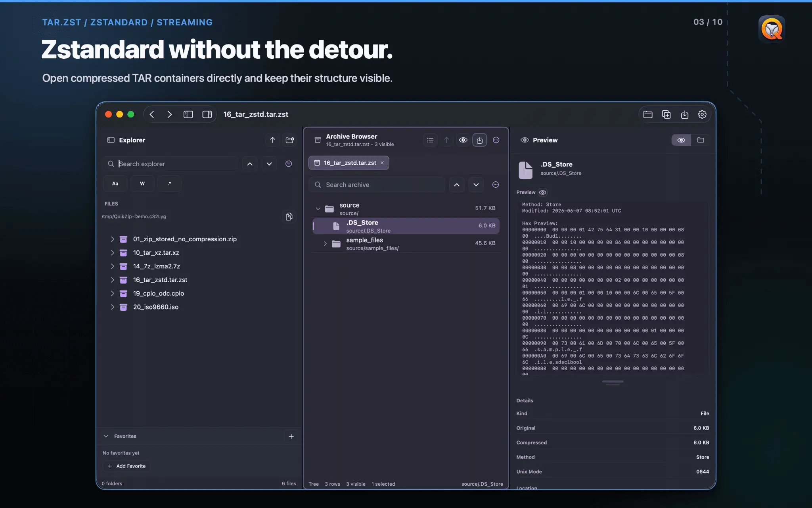
Task: Go forward with the right chevron
Action: pos(170,114)
